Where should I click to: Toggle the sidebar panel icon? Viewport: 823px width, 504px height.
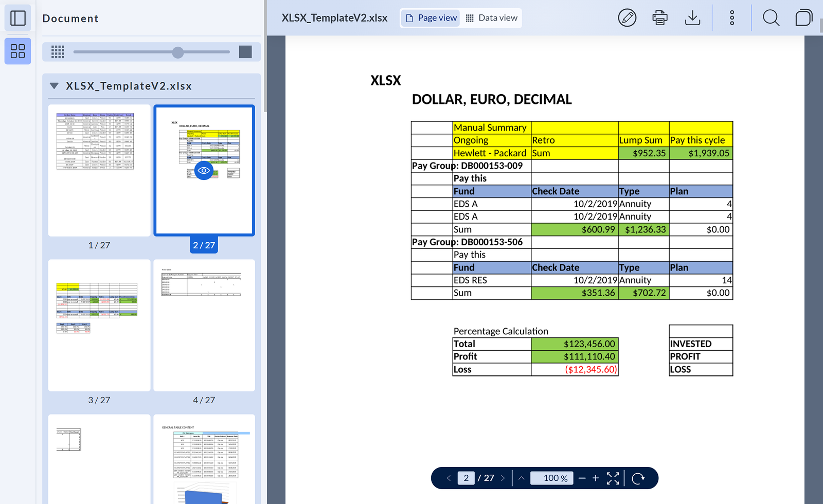click(18, 18)
